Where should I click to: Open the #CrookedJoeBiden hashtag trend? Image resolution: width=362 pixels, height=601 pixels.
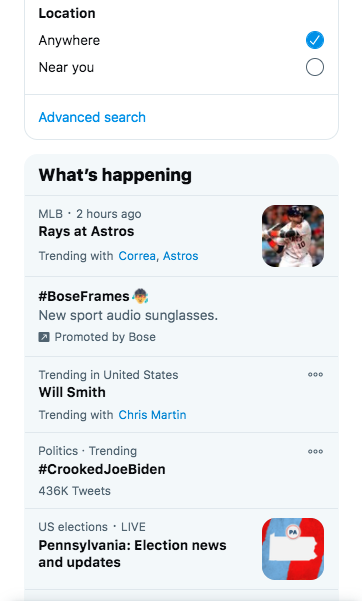click(102, 469)
